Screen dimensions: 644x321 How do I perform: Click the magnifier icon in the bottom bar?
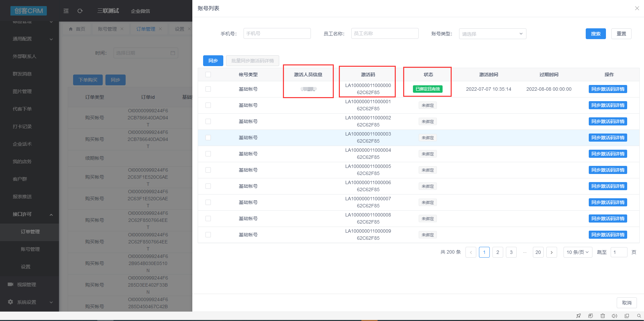click(639, 316)
